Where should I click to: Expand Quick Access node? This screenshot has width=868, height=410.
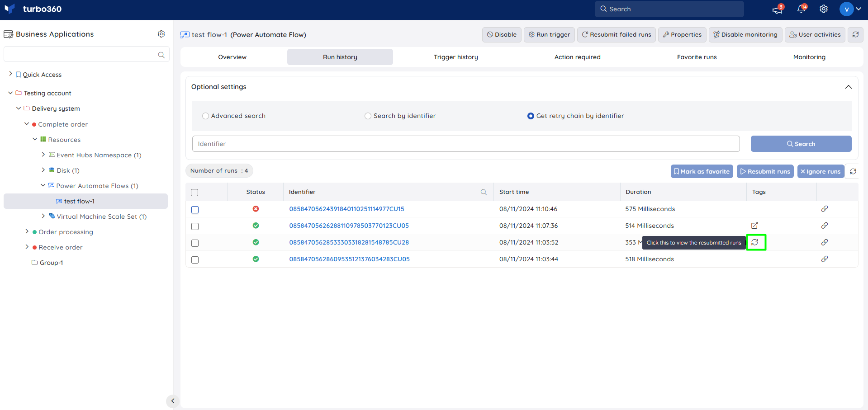(10, 74)
